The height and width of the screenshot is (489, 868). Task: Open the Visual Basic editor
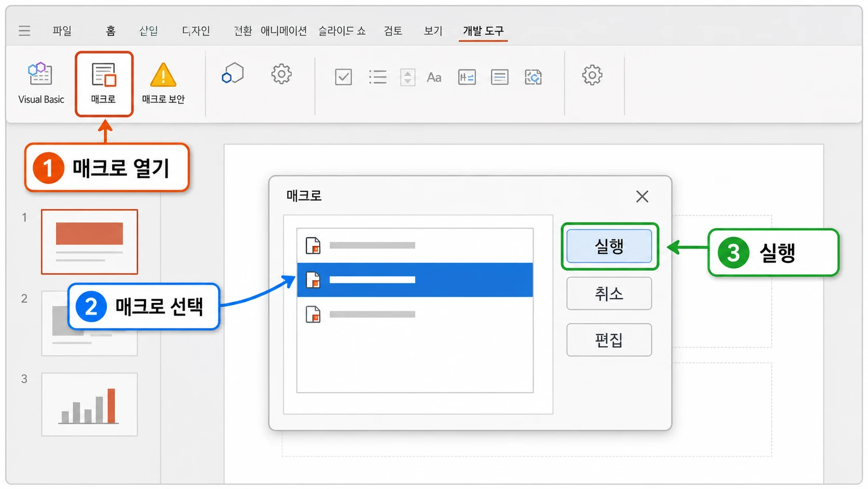41,83
